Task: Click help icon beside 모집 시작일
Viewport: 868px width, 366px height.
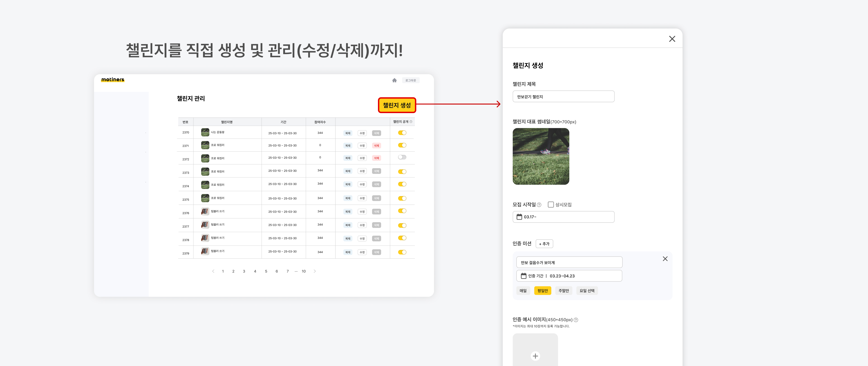Action: point(539,205)
